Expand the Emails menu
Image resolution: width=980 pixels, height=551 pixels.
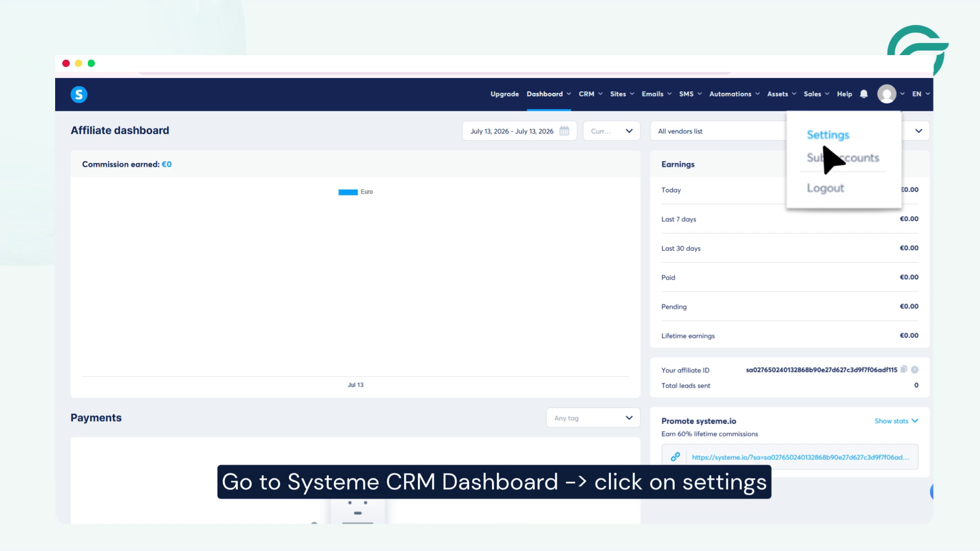(656, 94)
